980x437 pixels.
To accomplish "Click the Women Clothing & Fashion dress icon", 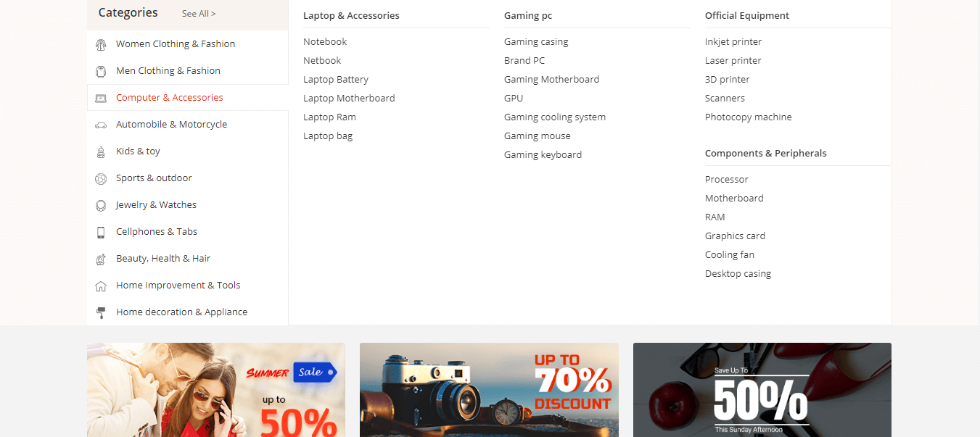I will pos(101,45).
